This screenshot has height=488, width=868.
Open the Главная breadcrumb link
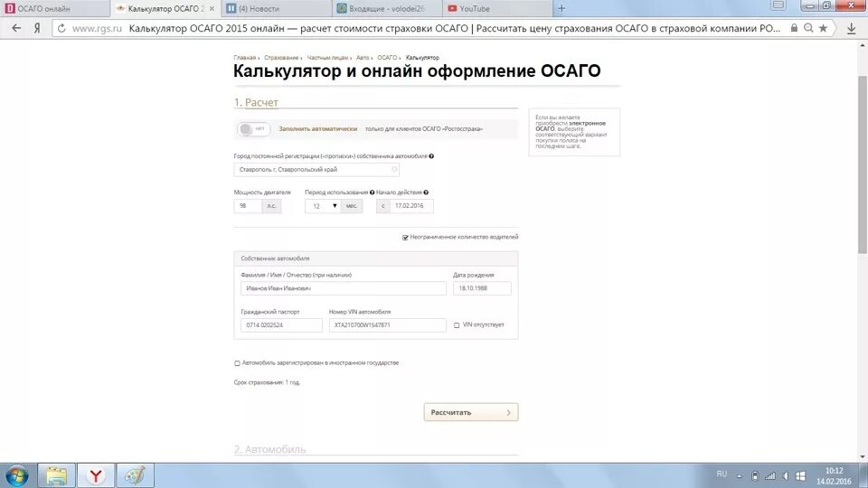pyautogui.click(x=245, y=58)
